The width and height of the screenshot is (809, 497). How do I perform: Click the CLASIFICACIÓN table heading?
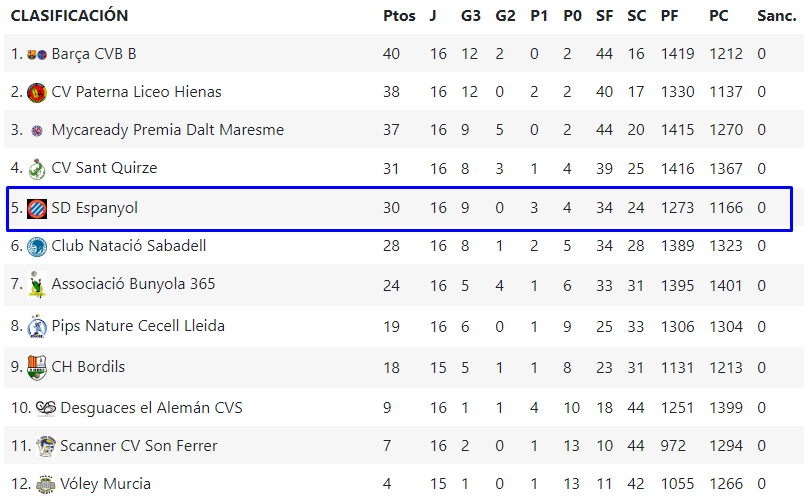[x=69, y=16]
